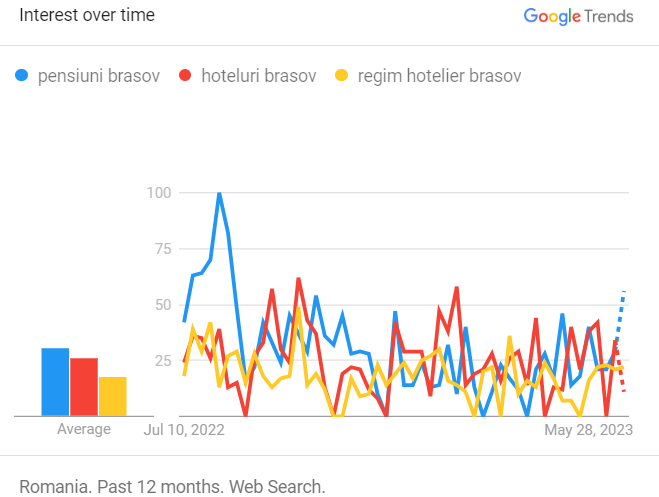Click the Google Trends logo
Screen dimensions: 659x497
point(578,16)
